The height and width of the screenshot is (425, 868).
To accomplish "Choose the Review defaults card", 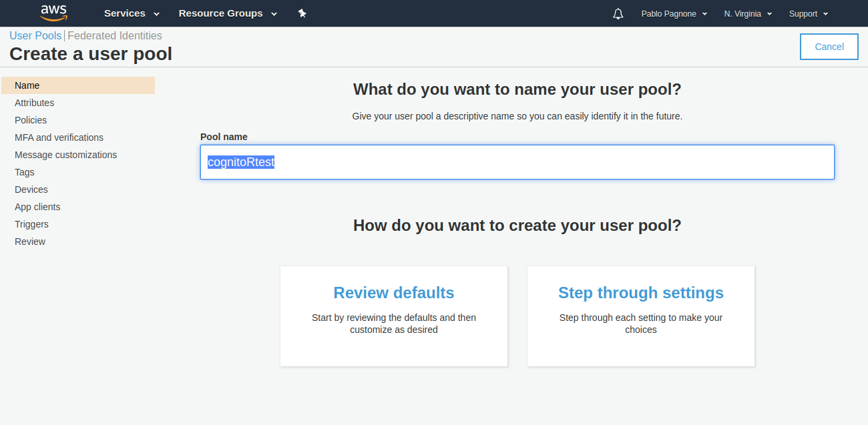I will pos(394,316).
